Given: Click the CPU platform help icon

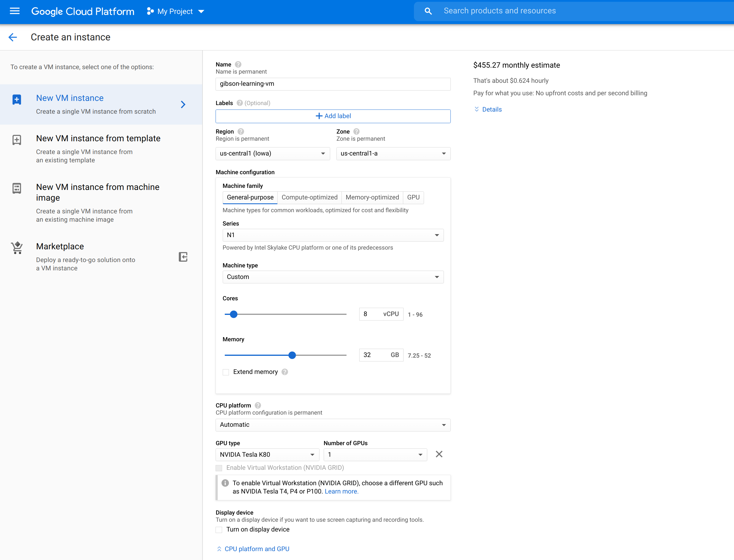Looking at the screenshot, I should 258,405.
